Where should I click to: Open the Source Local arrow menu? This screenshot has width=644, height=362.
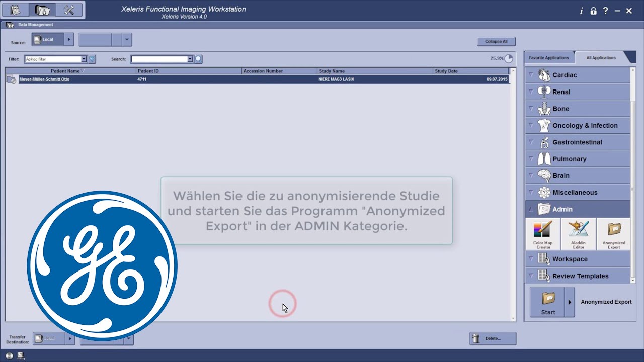pyautogui.click(x=69, y=39)
